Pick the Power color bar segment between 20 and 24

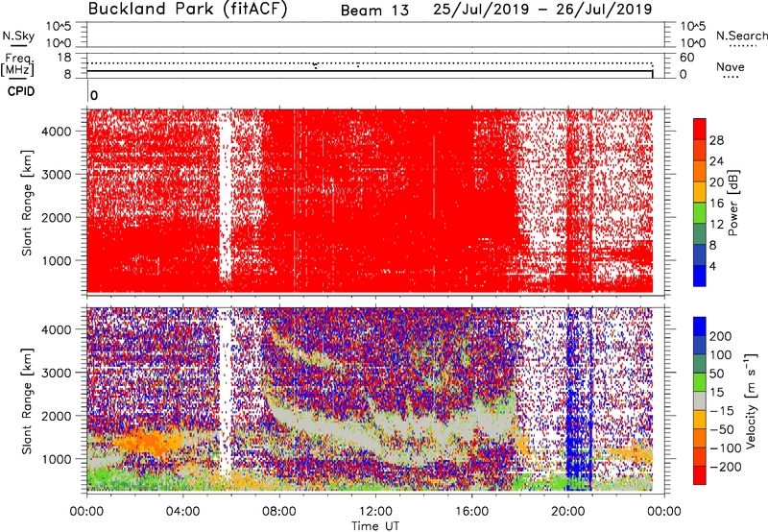click(x=700, y=171)
